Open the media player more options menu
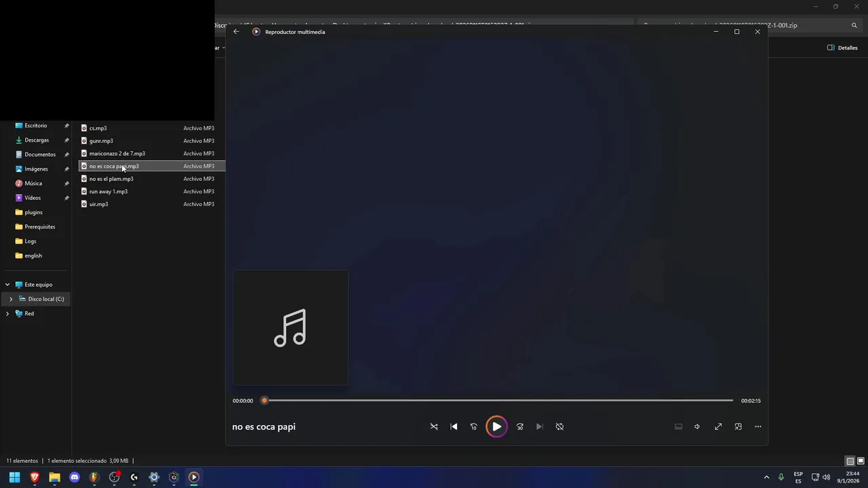The width and height of the screenshot is (868, 488). [x=758, y=426]
